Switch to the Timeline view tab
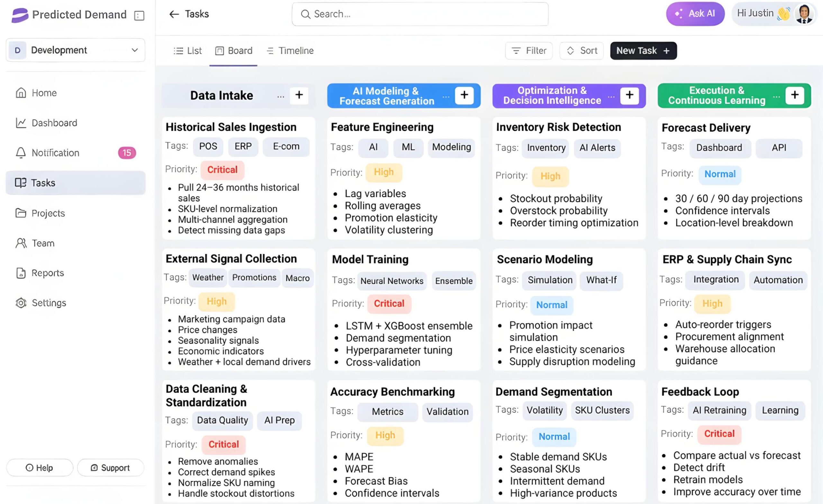Screen dimensions: 823x504 tap(290, 51)
